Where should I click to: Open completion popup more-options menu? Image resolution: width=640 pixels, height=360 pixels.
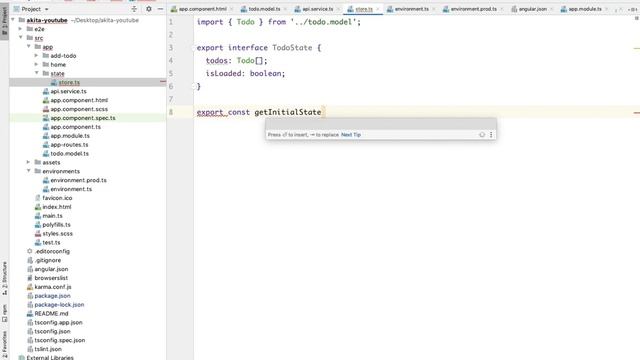click(x=491, y=135)
